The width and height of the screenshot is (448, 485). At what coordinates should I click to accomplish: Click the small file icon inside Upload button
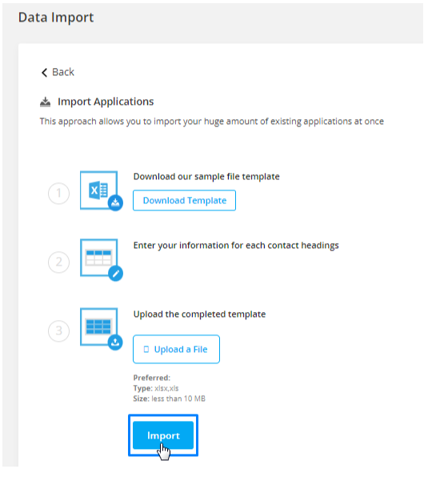146,349
